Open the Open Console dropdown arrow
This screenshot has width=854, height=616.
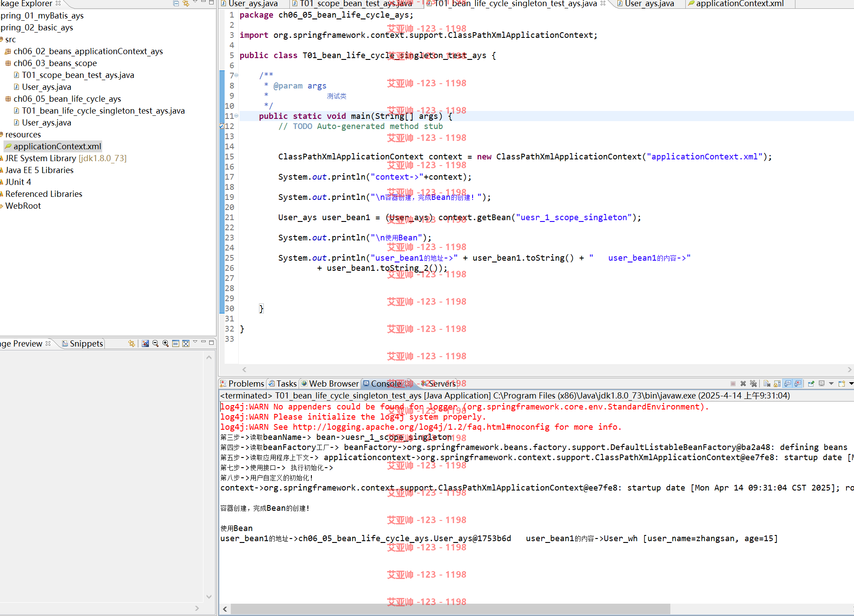tap(851, 384)
